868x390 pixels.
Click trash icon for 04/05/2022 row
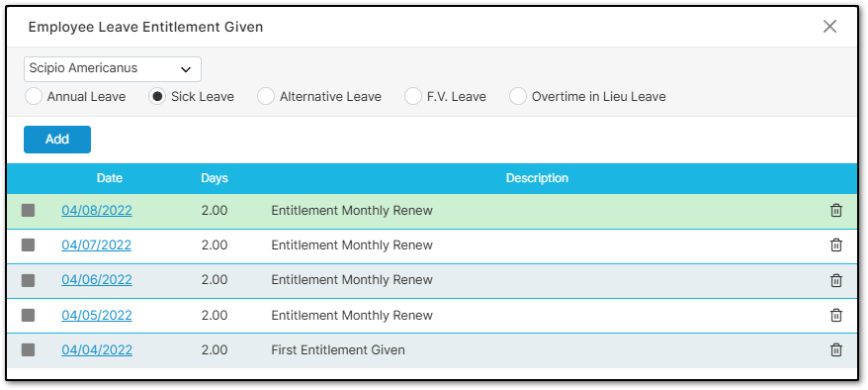point(836,315)
